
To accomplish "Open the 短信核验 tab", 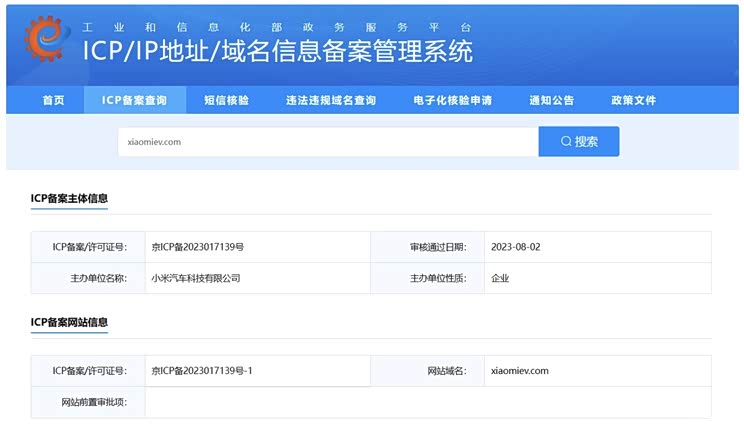I will pyautogui.click(x=226, y=100).
